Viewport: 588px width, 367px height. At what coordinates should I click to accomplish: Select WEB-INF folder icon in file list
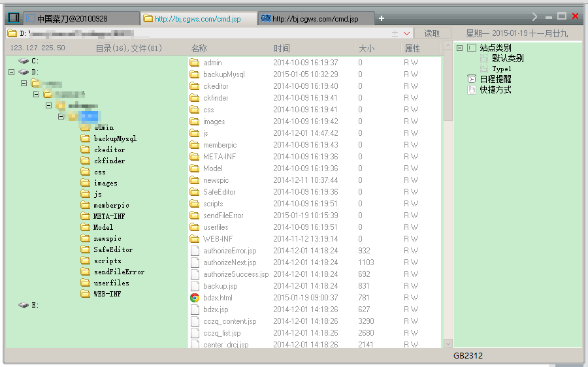click(195, 239)
